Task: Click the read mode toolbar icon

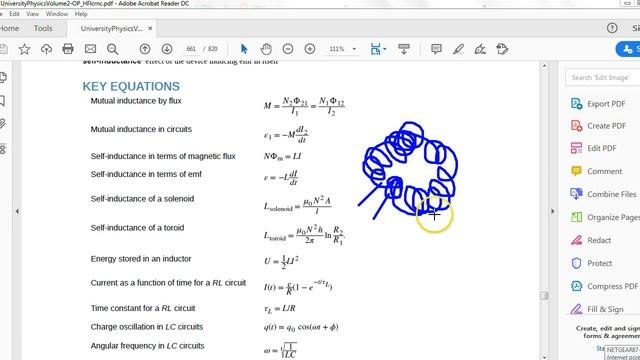Action: point(404,49)
